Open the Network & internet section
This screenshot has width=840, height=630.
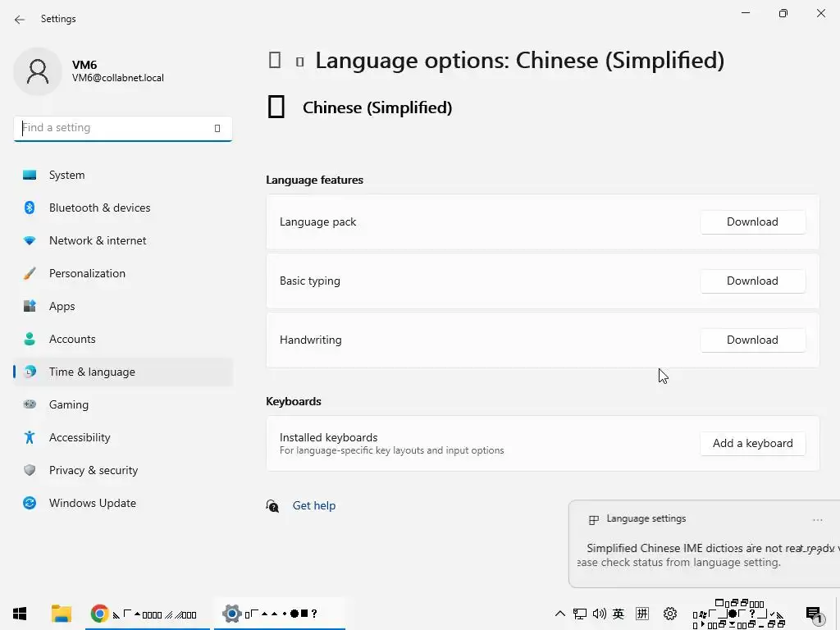[98, 240]
